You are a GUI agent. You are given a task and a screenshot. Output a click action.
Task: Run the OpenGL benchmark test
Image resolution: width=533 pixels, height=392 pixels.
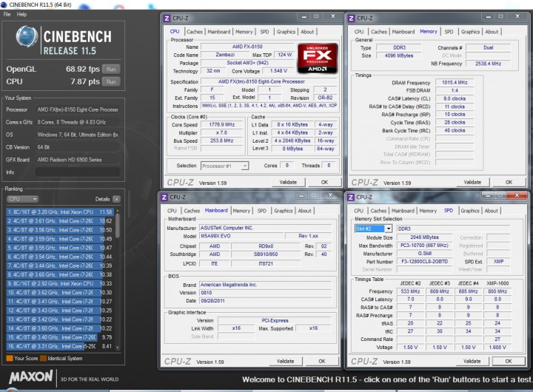click(x=111, y=70)
